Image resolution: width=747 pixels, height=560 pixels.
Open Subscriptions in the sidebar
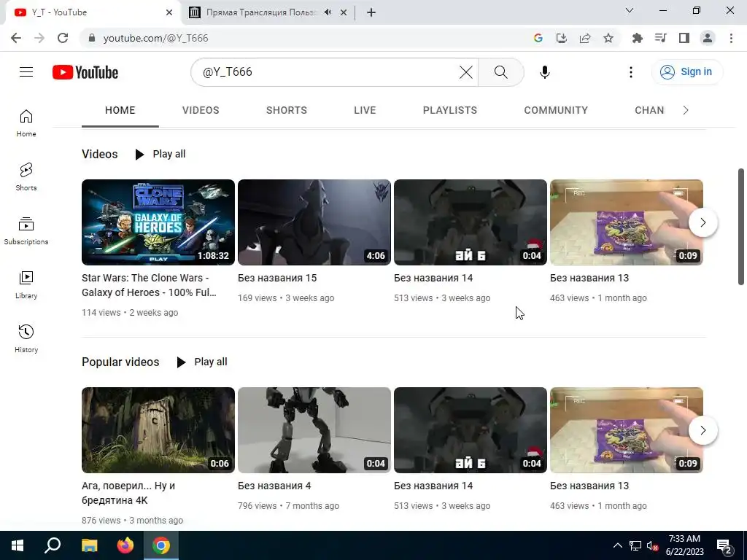click(x=26, y=231)
